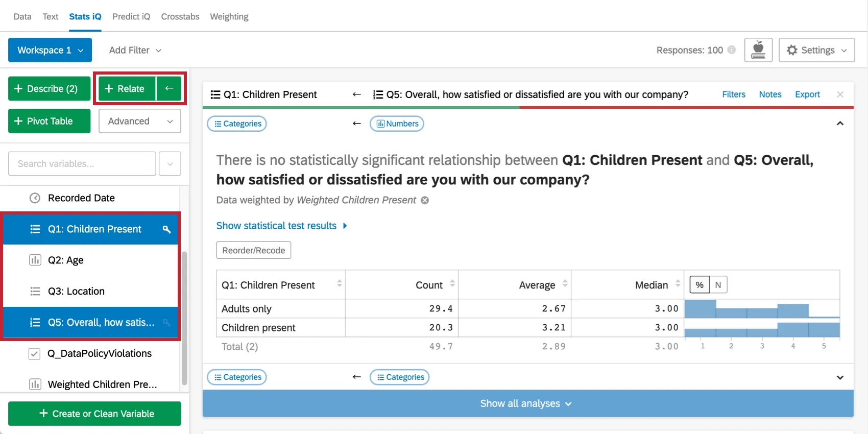Click the bar-chart variable icon for Q2: Age
This screenshot has width=868, height=434.
point(35,260)
